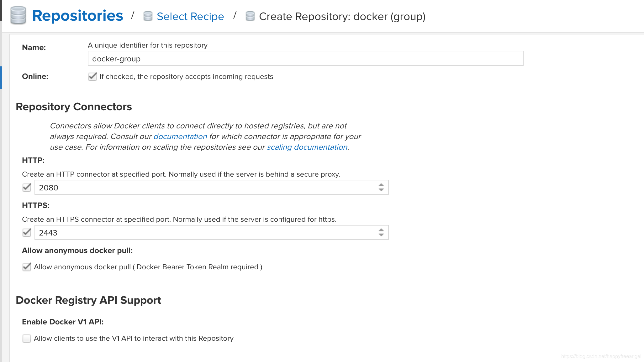Toggle the Online checkbox
Image resolution: width=644 pixels, height=362 pixels.
click(92, 76)
